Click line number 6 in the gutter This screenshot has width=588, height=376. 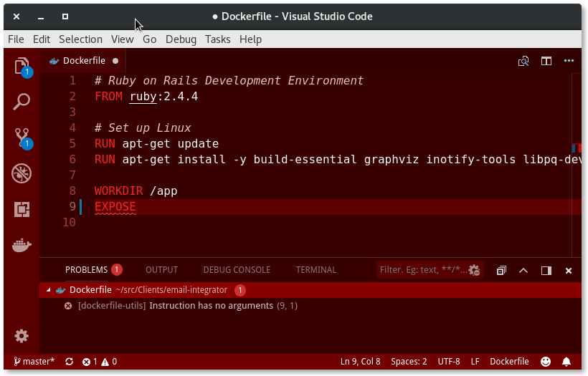(x=72, y=160)
